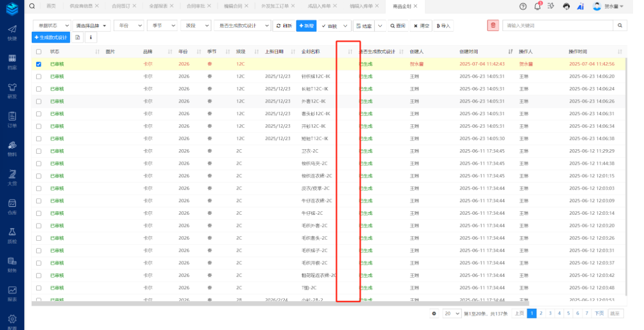The image size is (644, 330).
Task: Check the row for 针织裤12C-IK
Action: pyautogui.click(x=39, y=77)
